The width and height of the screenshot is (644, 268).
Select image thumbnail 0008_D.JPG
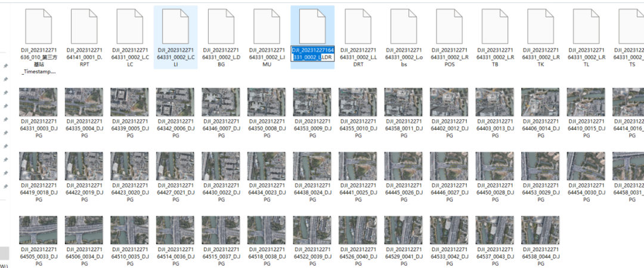266,101
